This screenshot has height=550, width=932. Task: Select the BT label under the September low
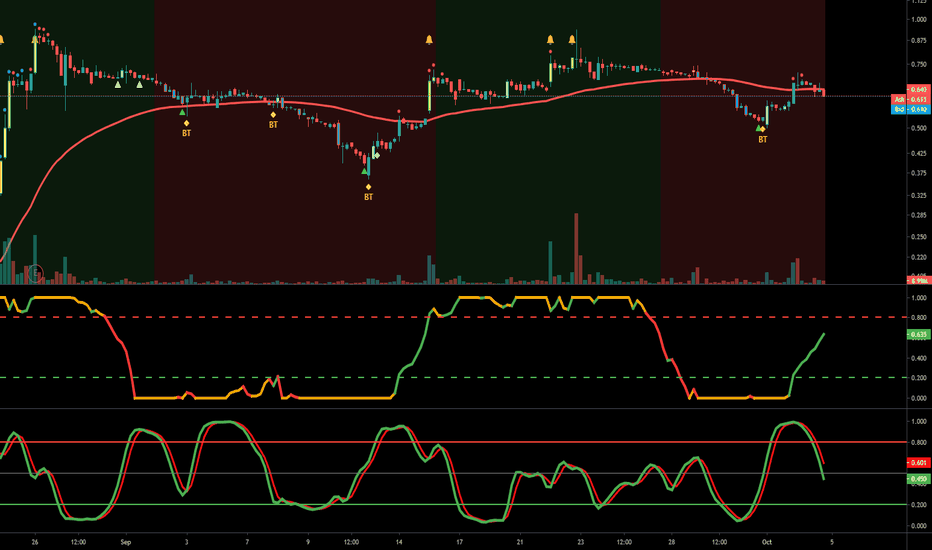369,197
